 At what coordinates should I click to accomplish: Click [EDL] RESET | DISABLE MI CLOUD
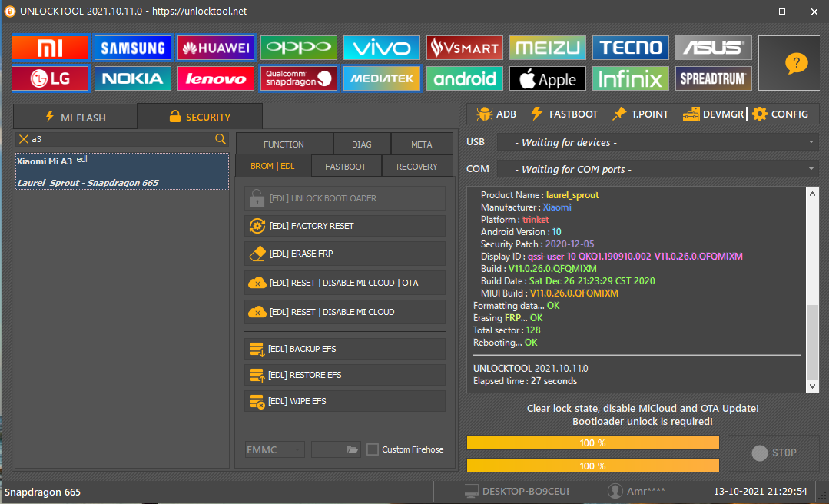pos(345,312)
